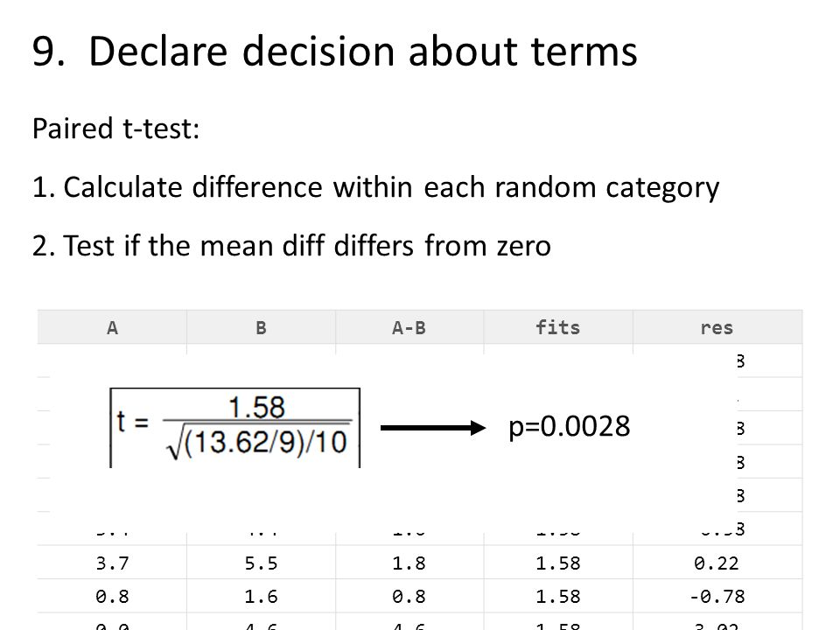Screen dimensions: 840x630
Task: Select the p=0.0028 result text
Action: [x=569, y=426]
